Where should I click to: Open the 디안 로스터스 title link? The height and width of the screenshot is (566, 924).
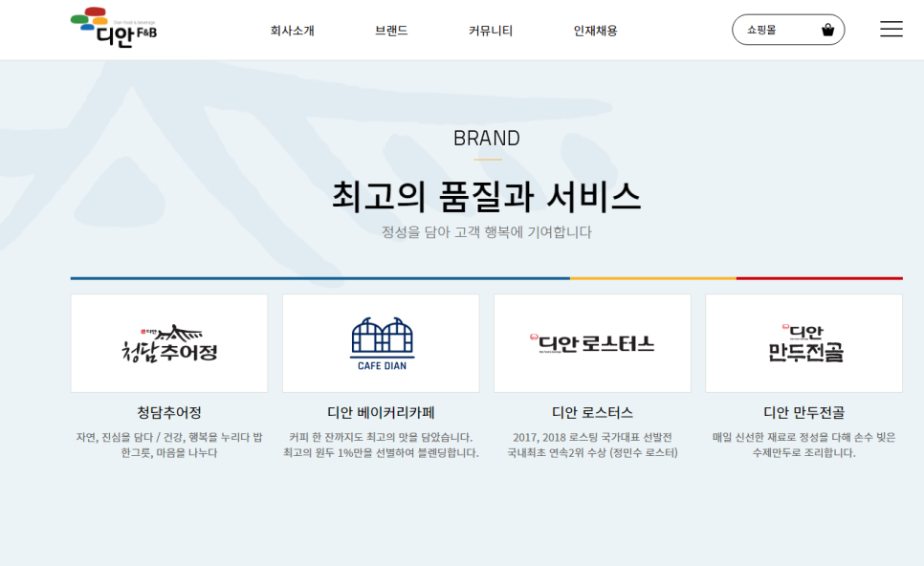coord(592,412)
